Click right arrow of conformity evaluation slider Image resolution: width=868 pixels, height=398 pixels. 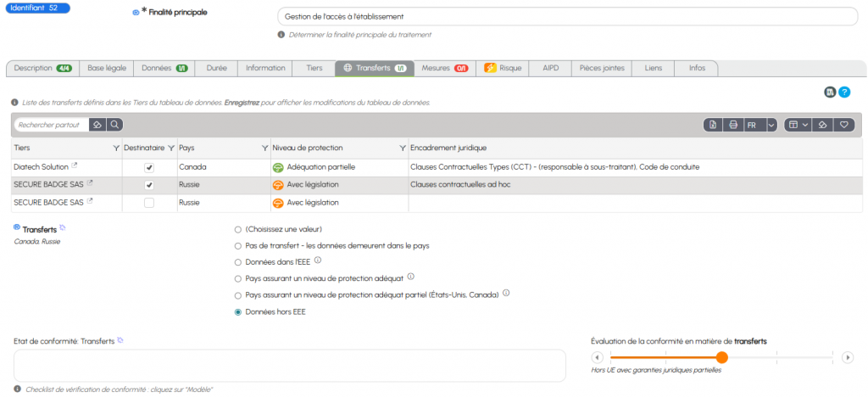pos(847,357)
